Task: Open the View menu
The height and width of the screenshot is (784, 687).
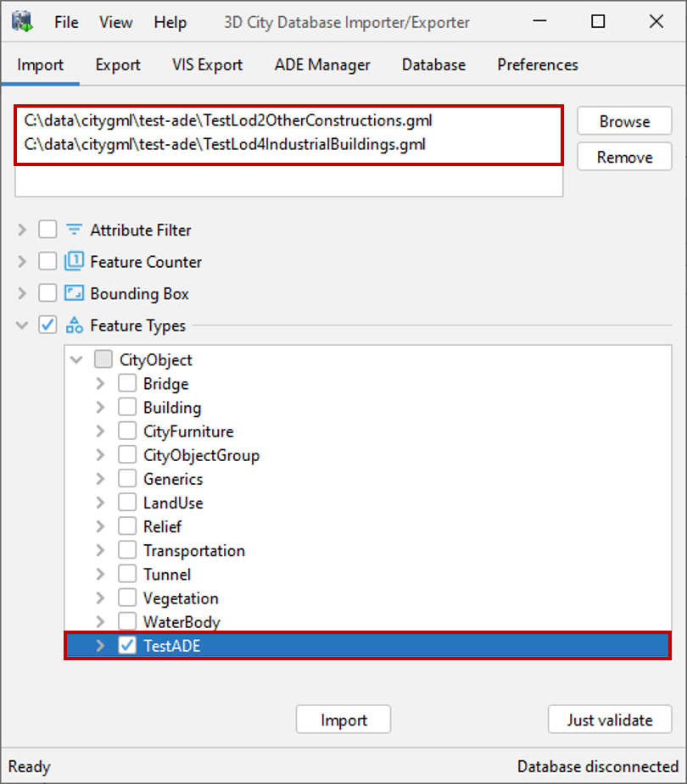Action: click(x=115, y=22)
